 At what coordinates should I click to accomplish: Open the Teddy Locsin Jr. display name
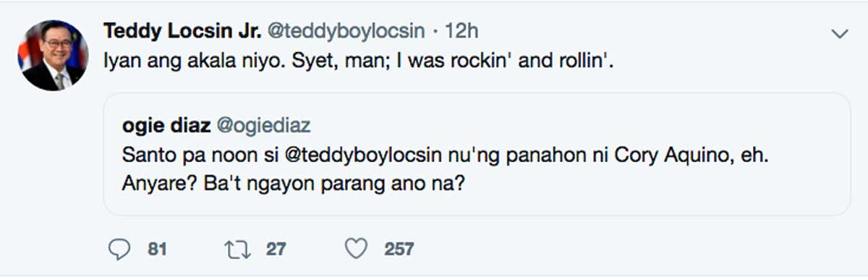pos(182,31)
